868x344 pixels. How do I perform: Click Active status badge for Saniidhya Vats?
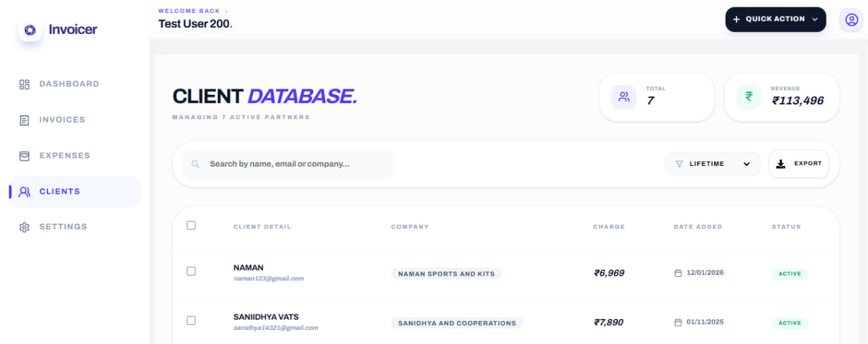[789, 323]
